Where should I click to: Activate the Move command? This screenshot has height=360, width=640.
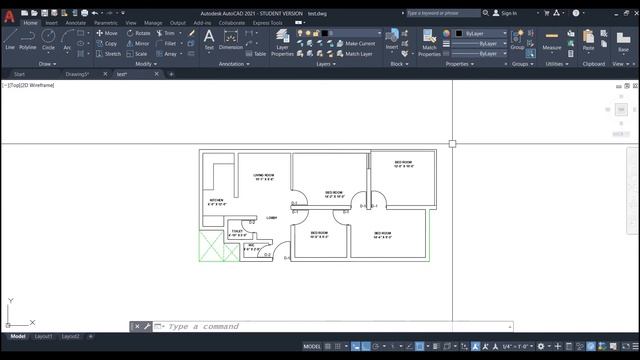107,33
